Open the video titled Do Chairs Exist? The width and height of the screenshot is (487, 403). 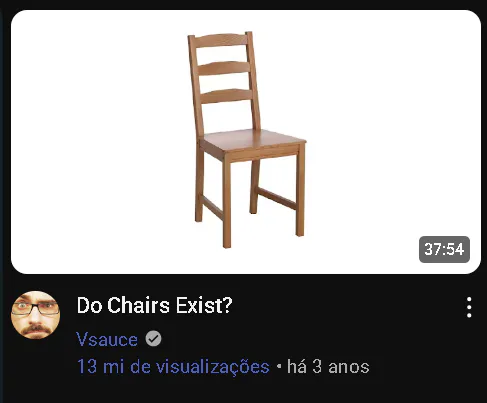point(154,305)
